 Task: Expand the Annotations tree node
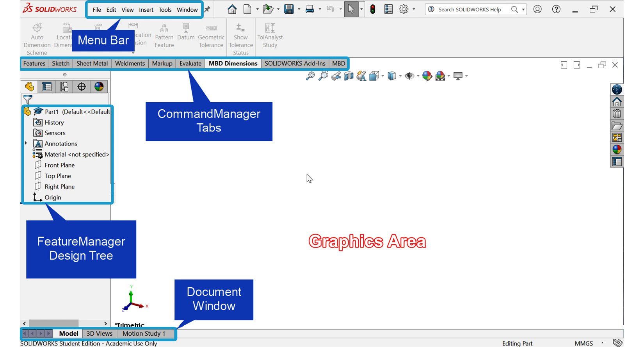click(26, 143)
